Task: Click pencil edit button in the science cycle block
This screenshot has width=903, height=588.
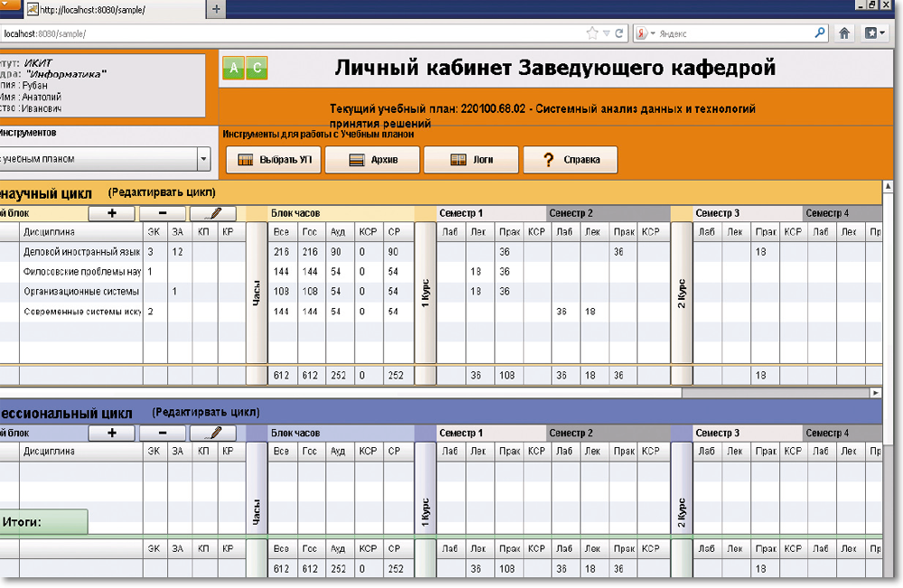Action: [212, 213]
